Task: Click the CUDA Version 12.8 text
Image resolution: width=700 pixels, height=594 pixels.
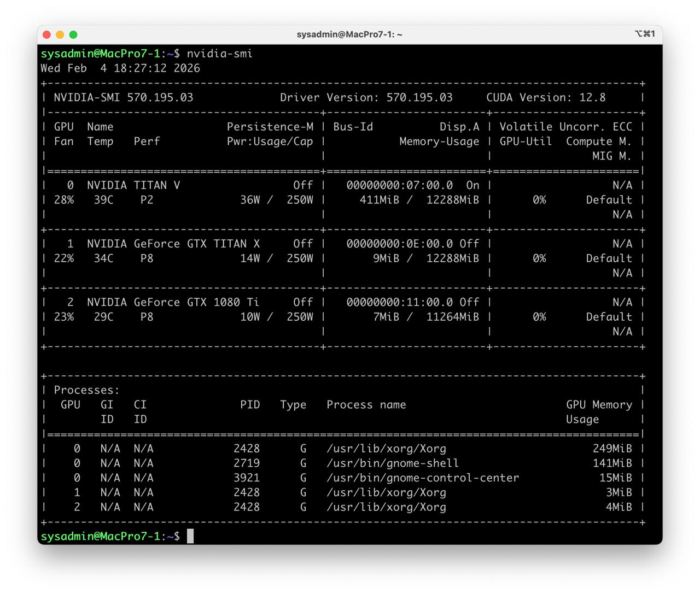Action: pyautogui.click(x=545, y=97)
